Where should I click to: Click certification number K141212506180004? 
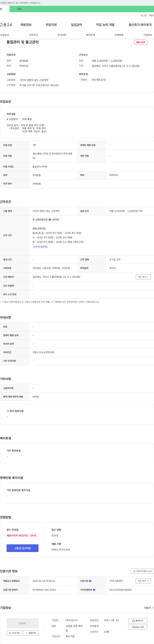(x=121, y=590)
